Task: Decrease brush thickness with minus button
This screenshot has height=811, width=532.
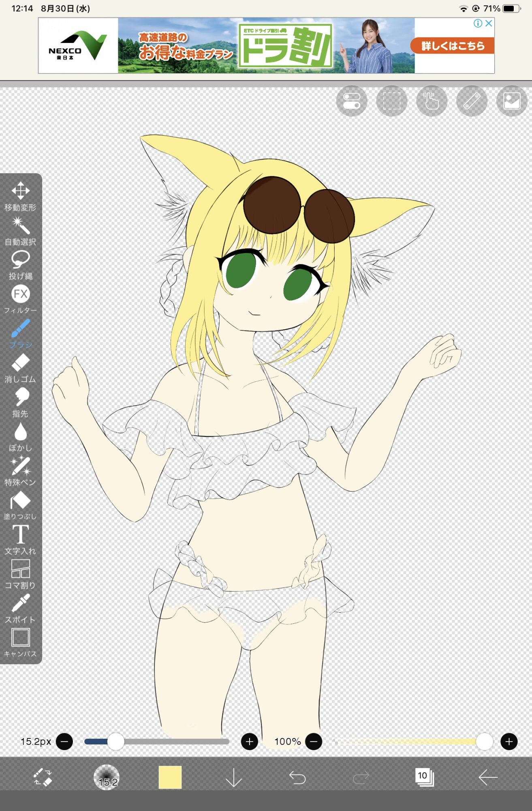Action: coord(64,742)
